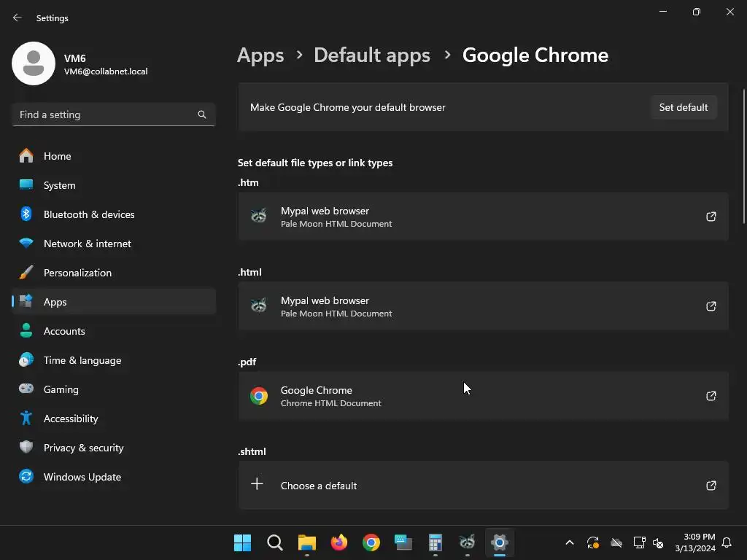Click the sync update tray icon

(592, 542)
